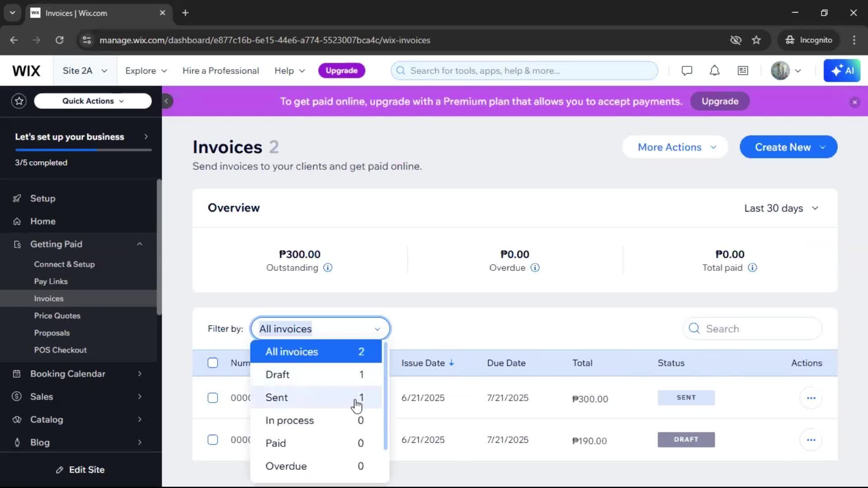
Task: Collapse the sidebar with arrow button
Action: pyautogui.click(x=166, y=101)
